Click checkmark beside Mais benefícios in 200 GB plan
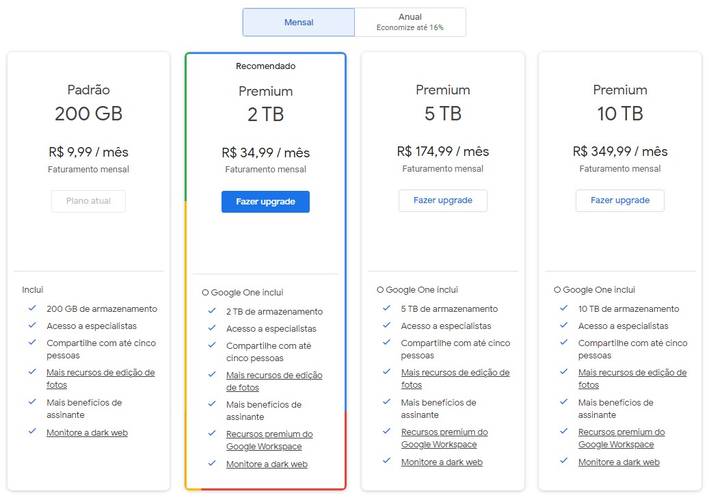This screenshot has height=500, width=709. (32, 401)
